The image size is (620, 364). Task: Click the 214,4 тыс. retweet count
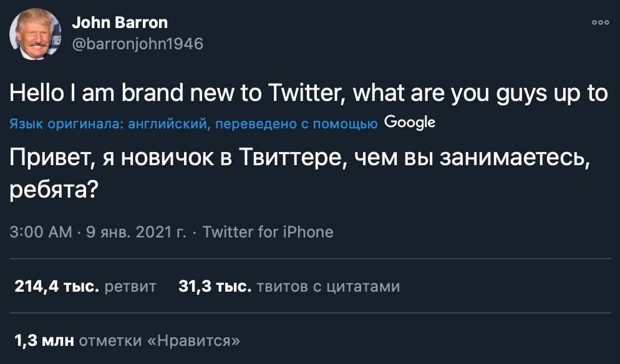(x=57, y=287)
